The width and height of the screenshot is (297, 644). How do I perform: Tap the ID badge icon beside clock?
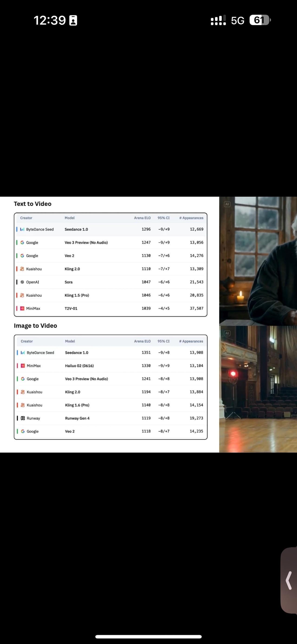click(x=73, y=20)
